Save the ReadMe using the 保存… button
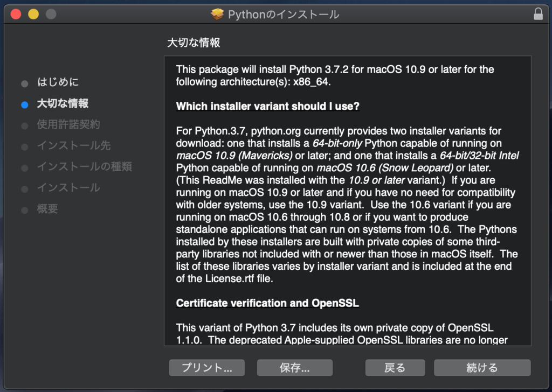552x392 pixels. pyautogui.click(x=294, y=368)
